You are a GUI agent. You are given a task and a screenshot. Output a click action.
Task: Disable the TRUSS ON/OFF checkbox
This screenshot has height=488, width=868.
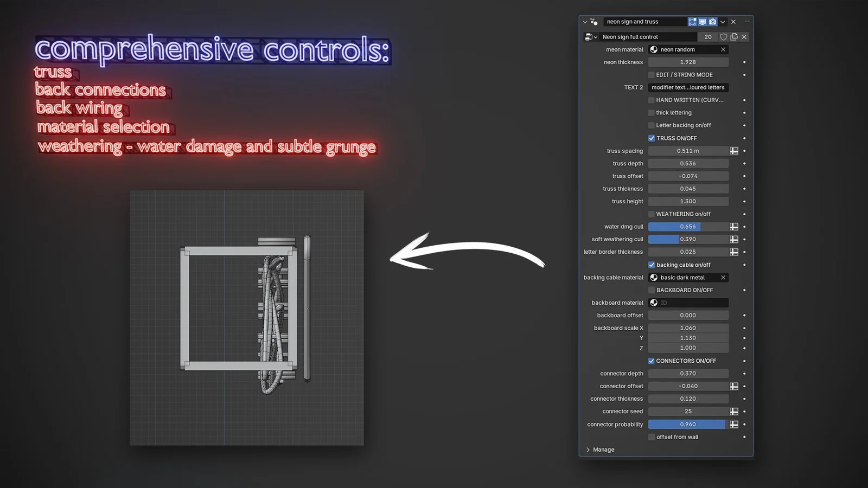click(x=652, y=138)
